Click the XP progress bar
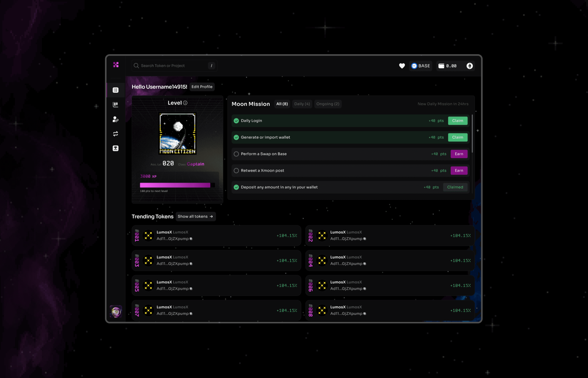588x378 pixels. [178, 185]
